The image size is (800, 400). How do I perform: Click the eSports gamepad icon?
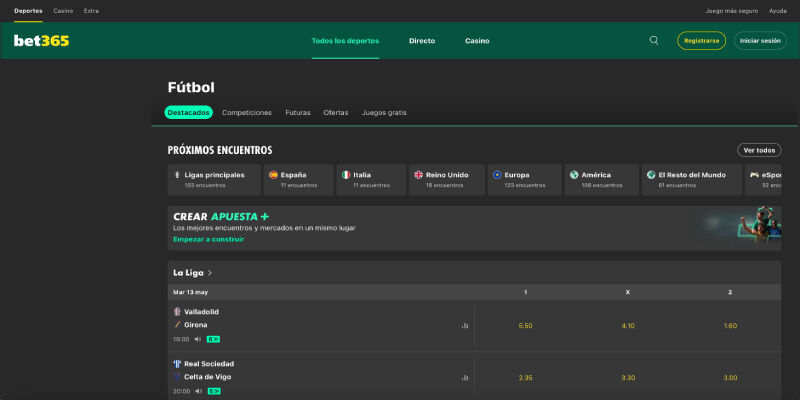[754, 175]
